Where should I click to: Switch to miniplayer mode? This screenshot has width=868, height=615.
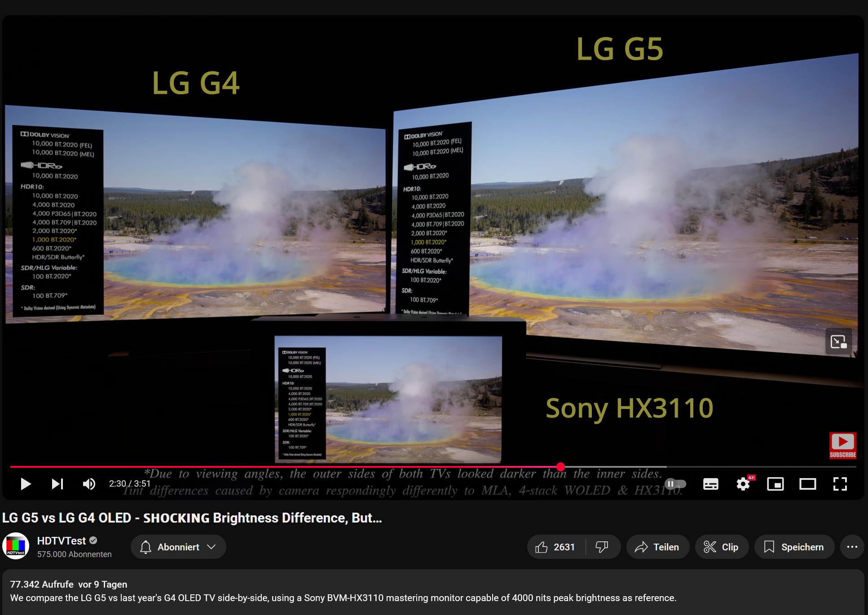click(x=775, y=484)
